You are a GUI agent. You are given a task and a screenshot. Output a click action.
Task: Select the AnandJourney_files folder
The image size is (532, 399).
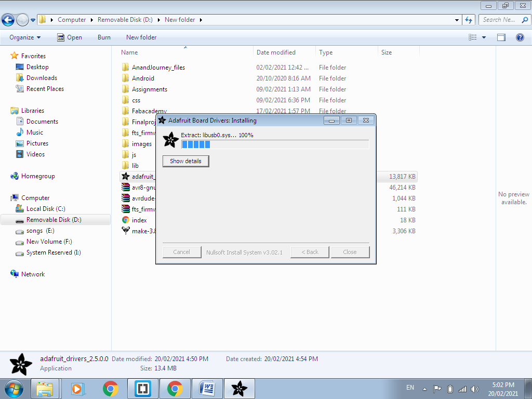(x=158, y=68)
